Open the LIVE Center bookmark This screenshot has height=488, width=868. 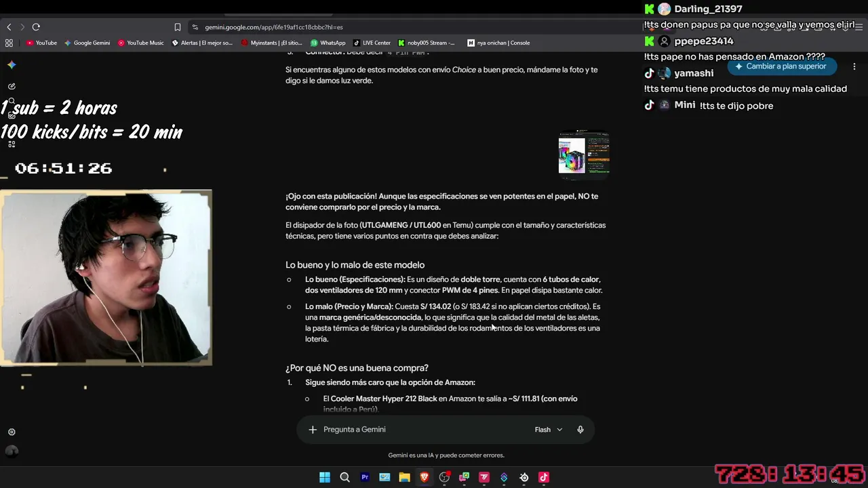(372, 43)
